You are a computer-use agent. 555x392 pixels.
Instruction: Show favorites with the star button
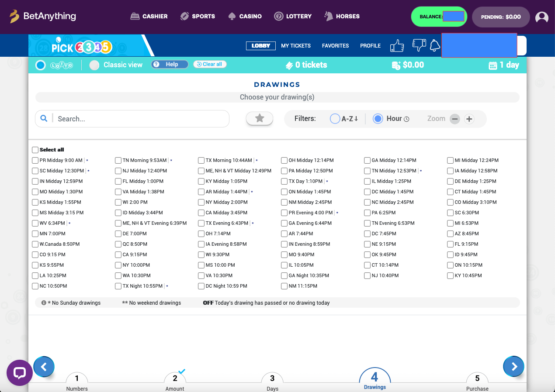click(260, 118)
